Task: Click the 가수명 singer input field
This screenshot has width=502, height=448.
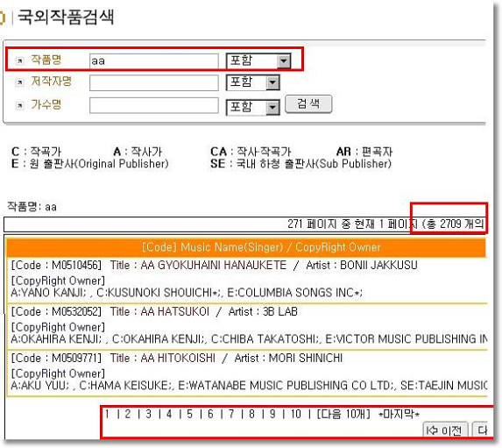Action: (x=153, y=106)
